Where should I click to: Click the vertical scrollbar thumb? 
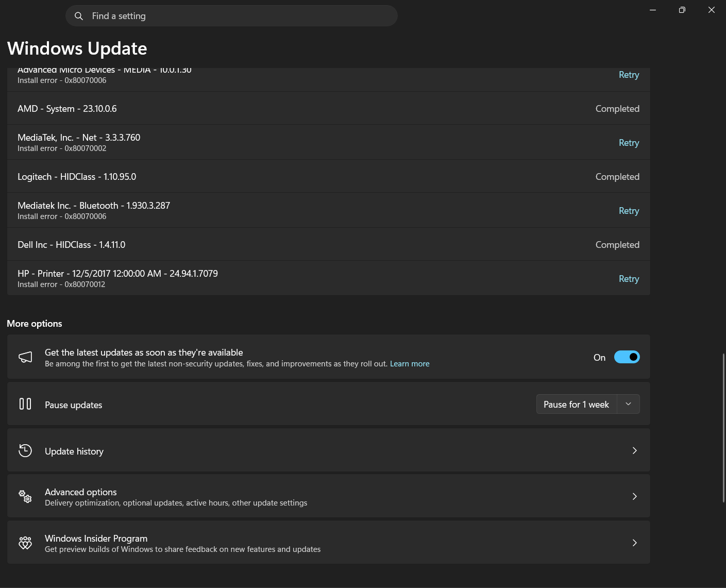pyautogui.click(x=723, y=428)
